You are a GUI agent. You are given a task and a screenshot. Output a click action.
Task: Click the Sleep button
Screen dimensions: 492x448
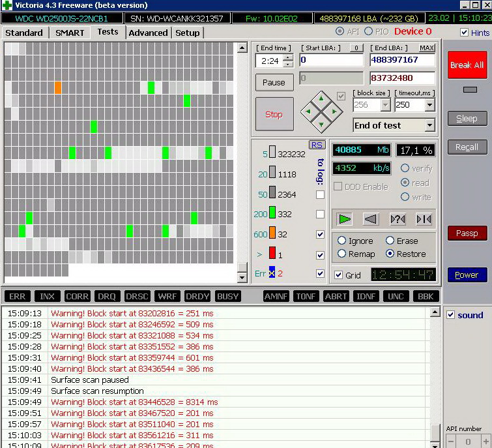pos(467,118)
